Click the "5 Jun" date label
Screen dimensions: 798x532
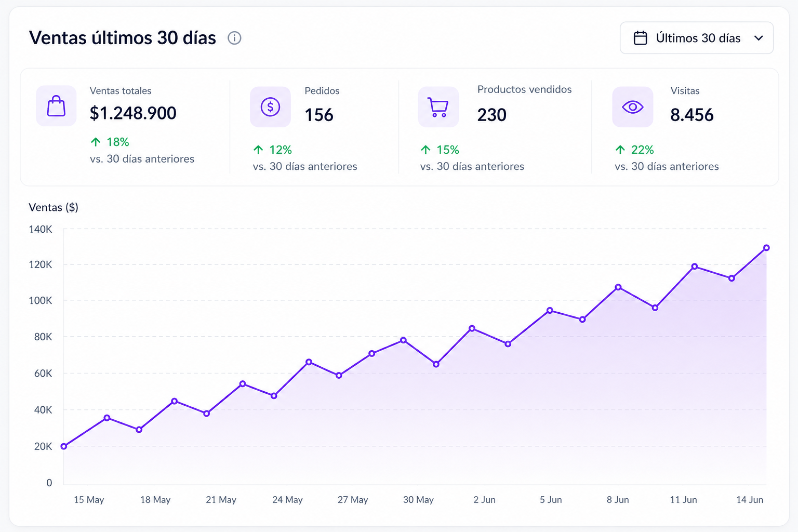[551, 500]
